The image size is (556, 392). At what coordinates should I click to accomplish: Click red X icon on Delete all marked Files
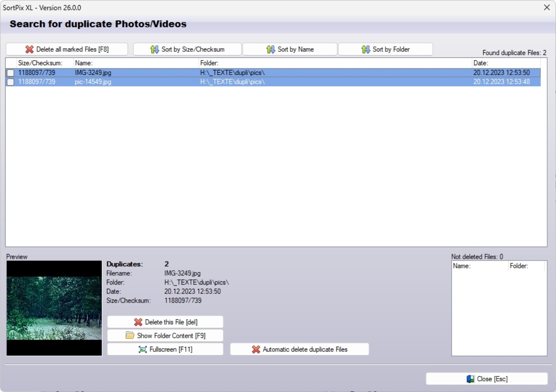tap(30, 50)
